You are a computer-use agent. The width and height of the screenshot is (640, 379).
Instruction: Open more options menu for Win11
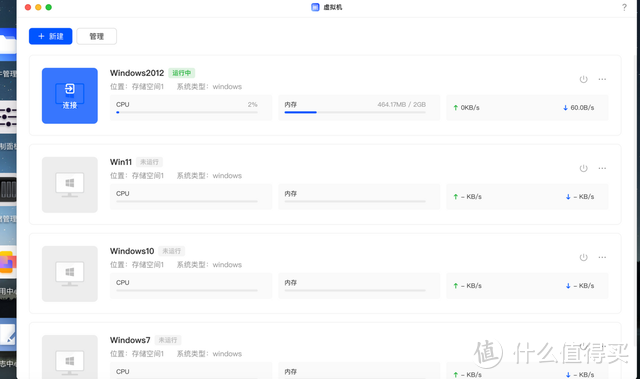(x=602, y=168)
